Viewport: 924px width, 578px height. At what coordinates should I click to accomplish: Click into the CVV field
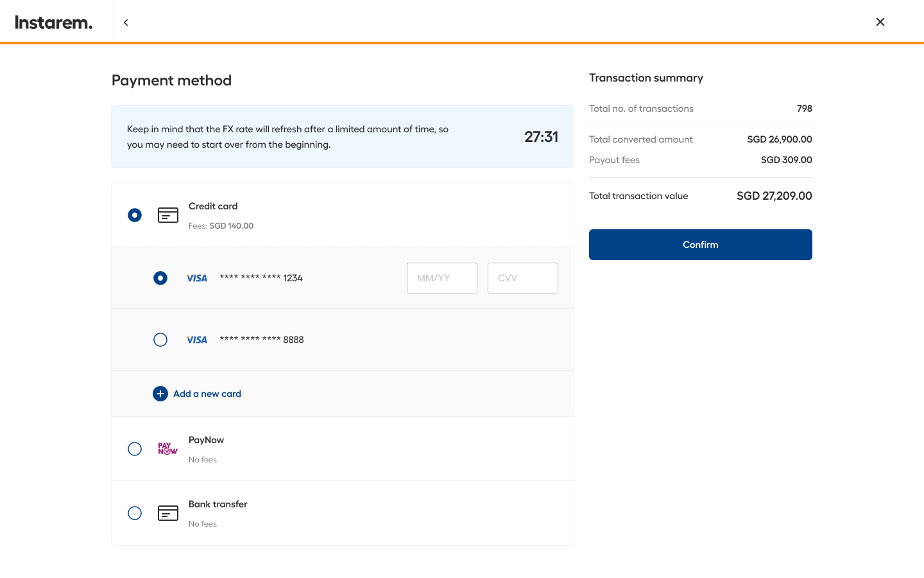tap(523, 278)
